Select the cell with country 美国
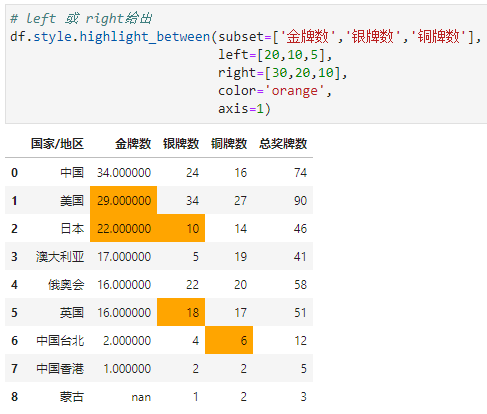487x414 pixels. [72, 201]
